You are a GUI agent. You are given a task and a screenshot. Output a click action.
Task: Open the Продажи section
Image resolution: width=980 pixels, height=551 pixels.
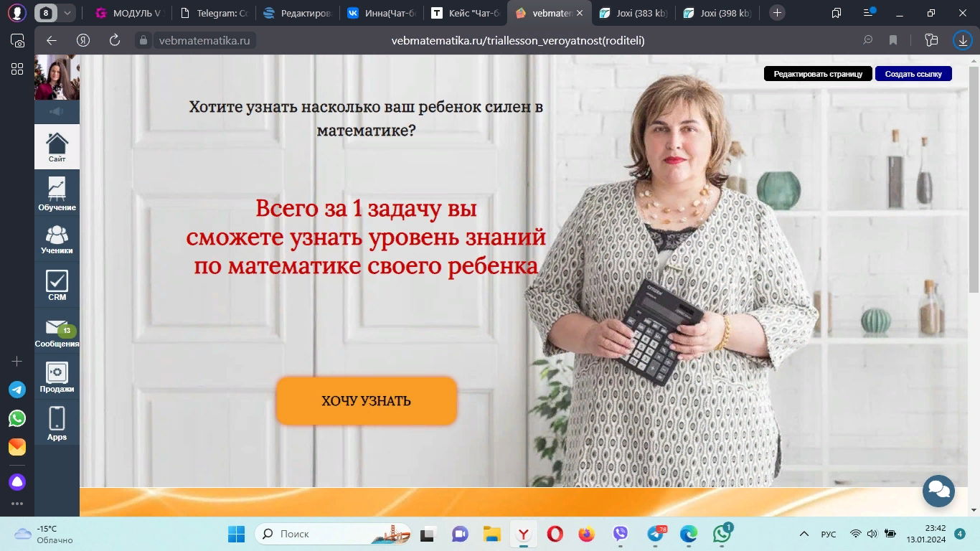coord(57,377)
